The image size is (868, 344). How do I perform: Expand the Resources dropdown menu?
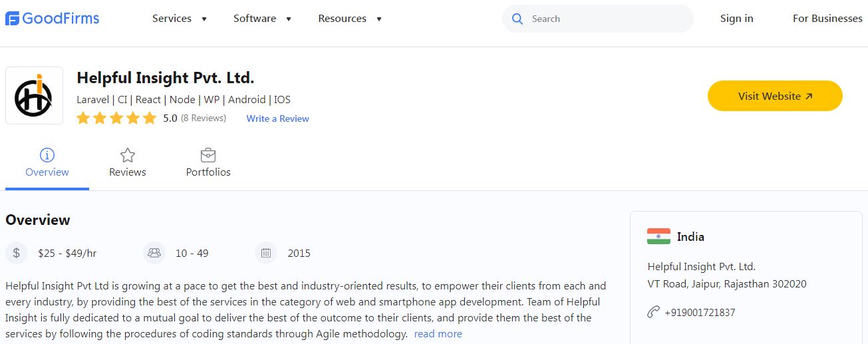click(x=350, y=19)
